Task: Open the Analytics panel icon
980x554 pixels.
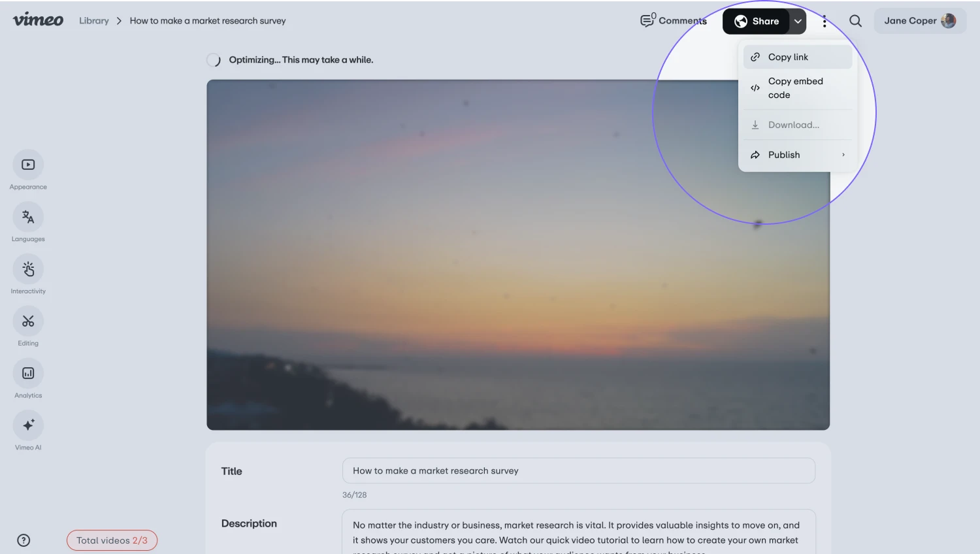Action: [28, 374]
